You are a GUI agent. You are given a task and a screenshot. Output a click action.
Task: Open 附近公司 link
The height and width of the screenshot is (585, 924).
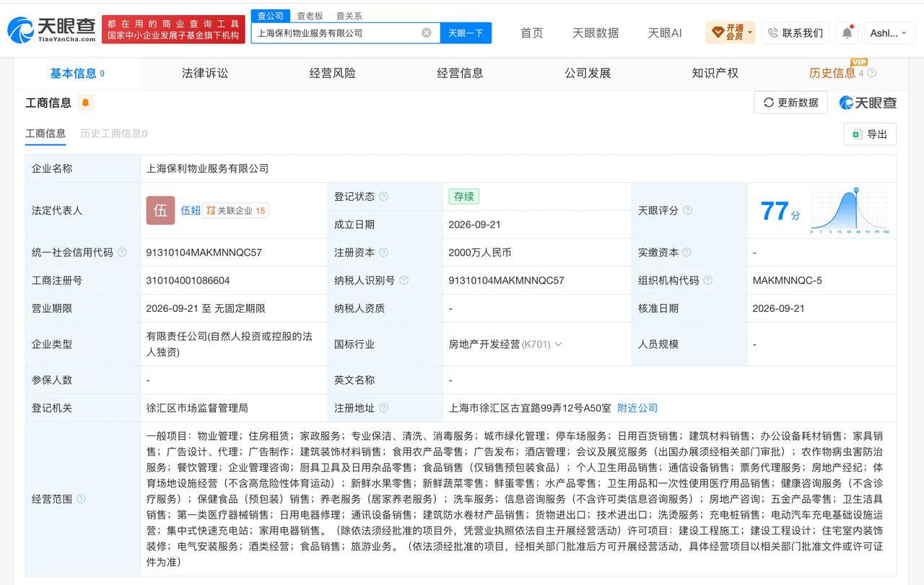coord(637,408)
